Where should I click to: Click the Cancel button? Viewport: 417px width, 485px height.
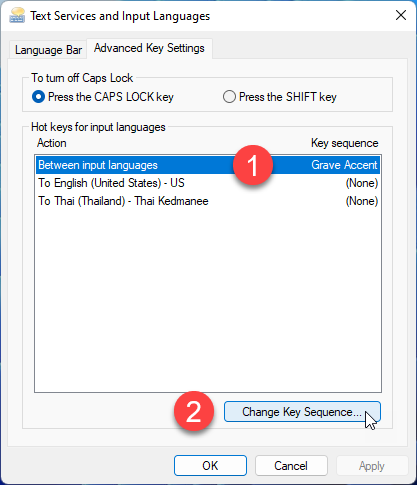pyautogui.click(x=291, y=466)
